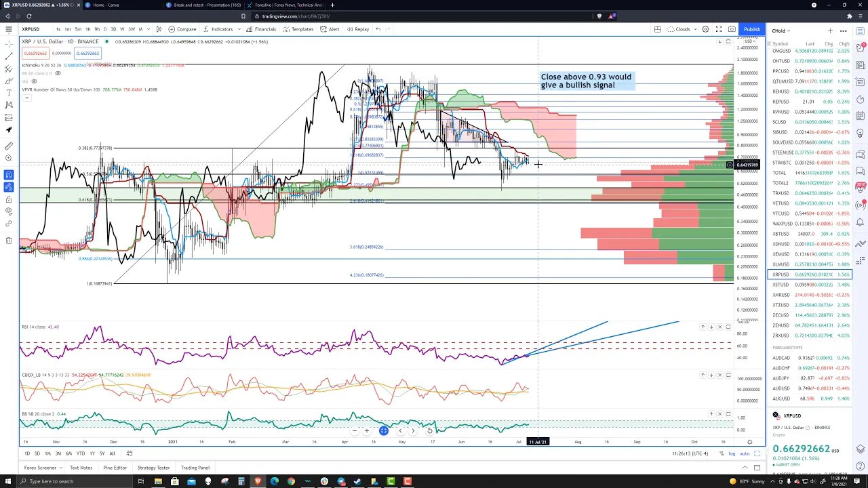The image size is (868, 488).
Task: Click the Compare symbol button
Action: [182, 29]
